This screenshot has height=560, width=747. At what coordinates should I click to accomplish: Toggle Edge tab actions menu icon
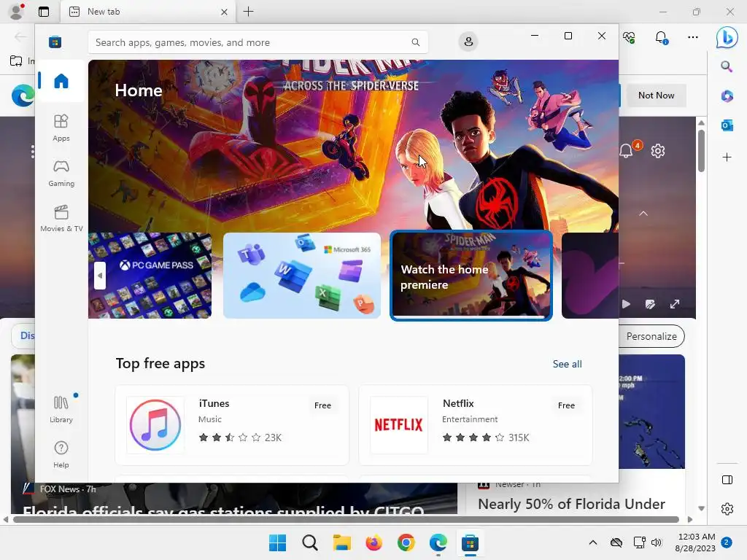pyautogui.click(x=44, y=12)
